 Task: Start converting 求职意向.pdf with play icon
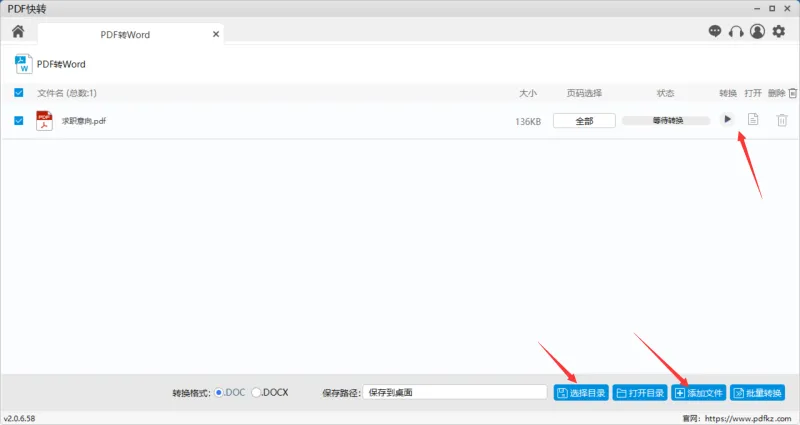click(728, 119)
